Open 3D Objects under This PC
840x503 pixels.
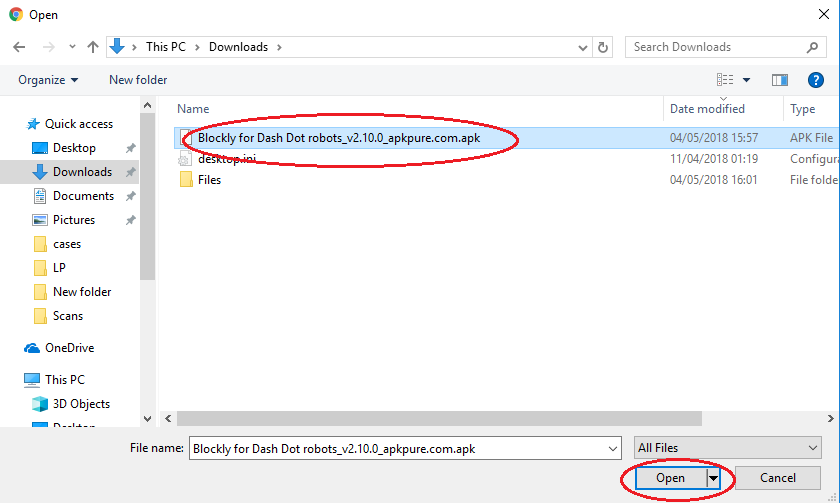[x=81, y=404]
